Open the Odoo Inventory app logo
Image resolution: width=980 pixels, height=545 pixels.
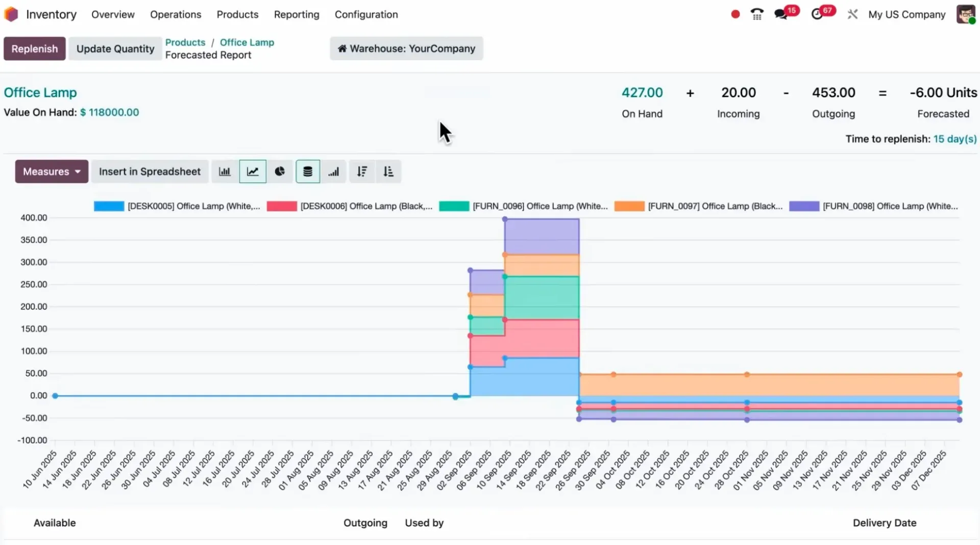[x=11, y=14]
